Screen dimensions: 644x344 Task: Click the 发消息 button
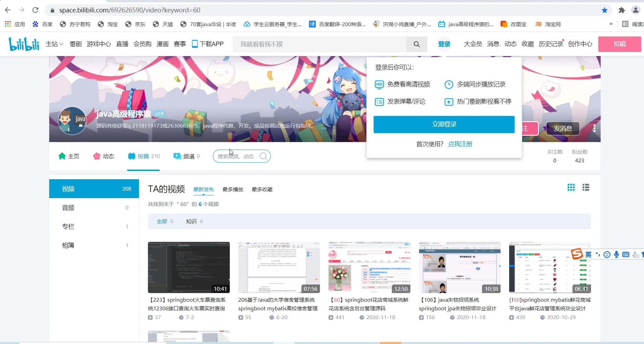pyautogui.click(x=563, y=128)
